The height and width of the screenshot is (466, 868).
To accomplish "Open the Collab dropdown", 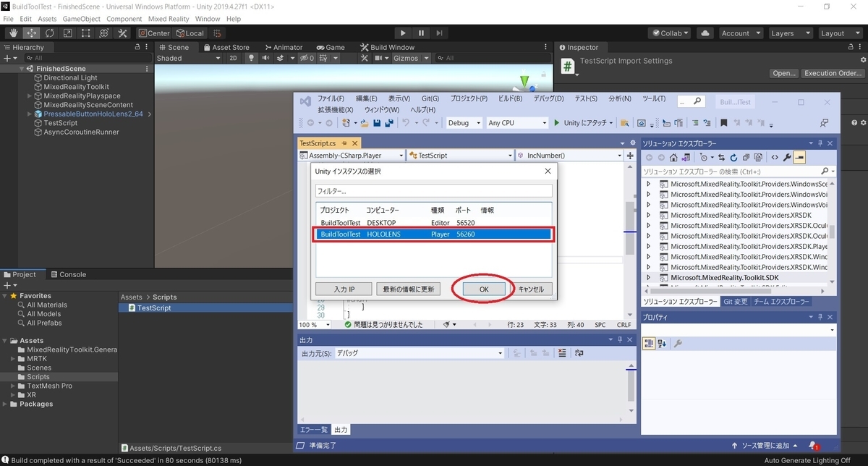I will click(x=671, y=33).
